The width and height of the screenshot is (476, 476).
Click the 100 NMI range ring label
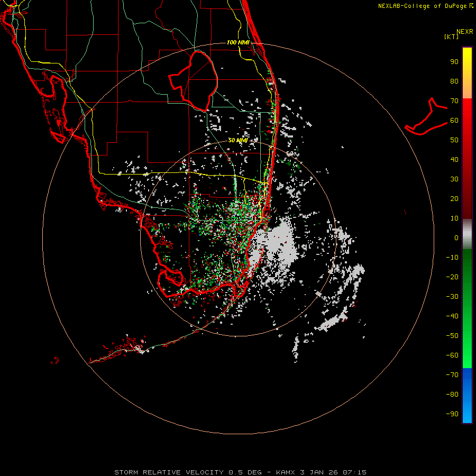239,42
